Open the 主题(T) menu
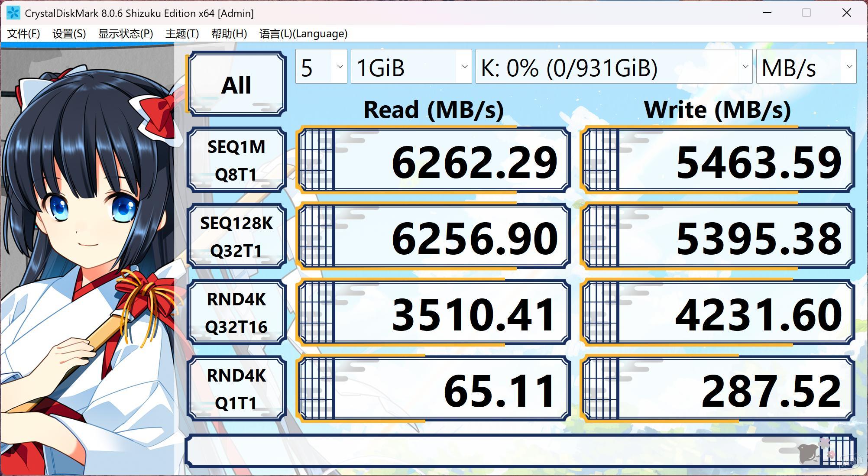 182,34
